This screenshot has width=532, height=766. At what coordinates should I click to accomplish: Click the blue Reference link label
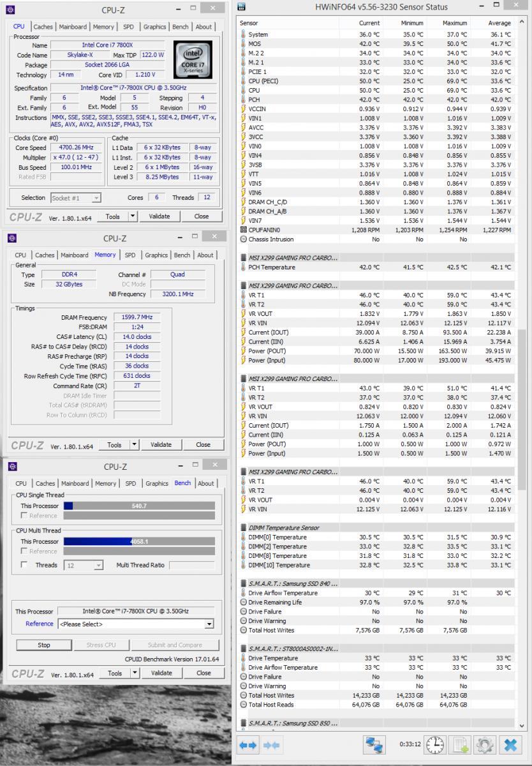(40, 624)
